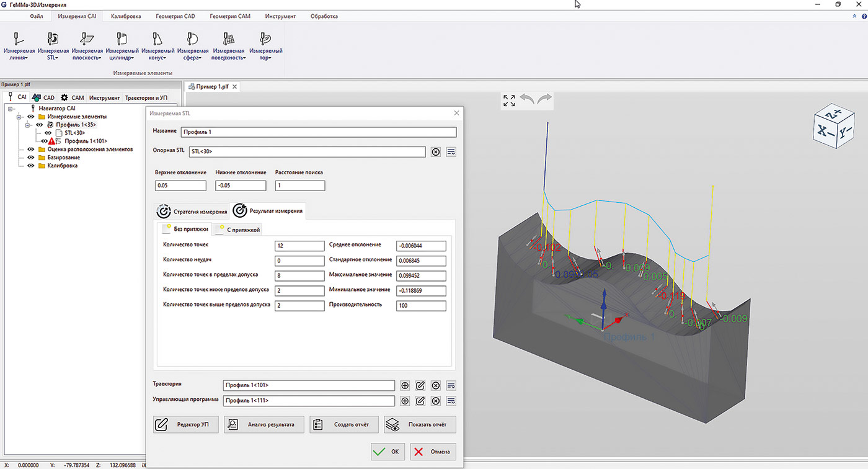Switch to the Обработка ribbon tab

324,17
